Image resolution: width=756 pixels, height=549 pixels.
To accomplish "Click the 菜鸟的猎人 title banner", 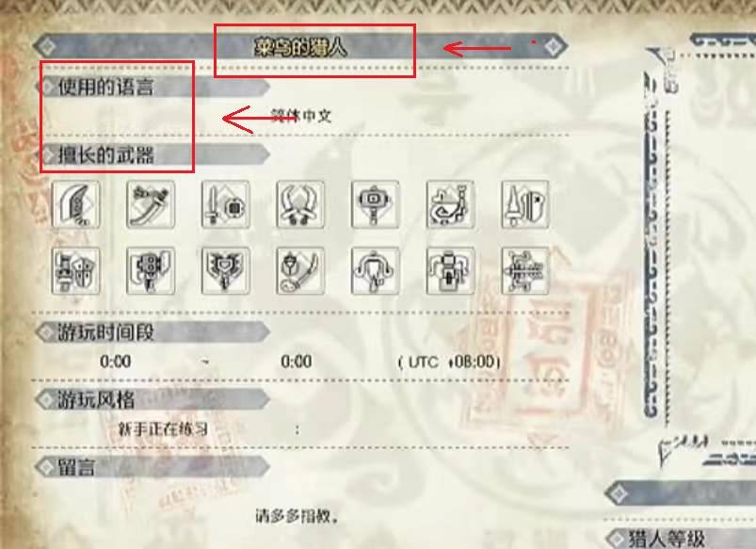I will click(300, 47).
